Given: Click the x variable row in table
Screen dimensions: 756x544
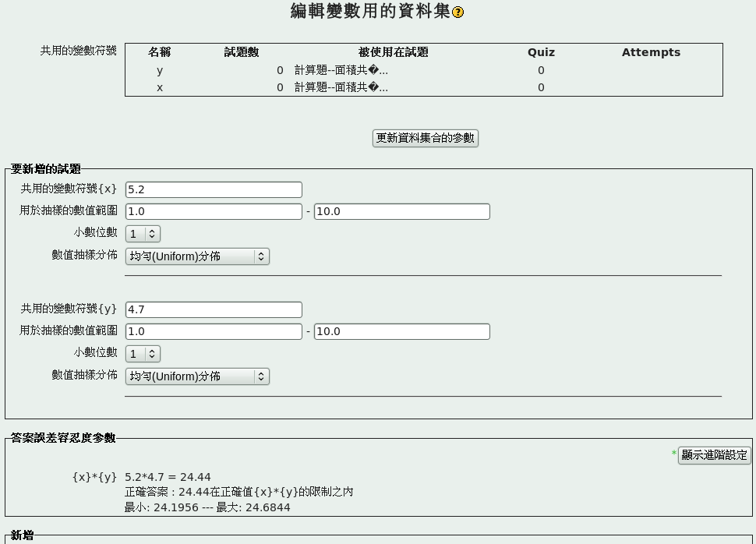Looking at the screenshot, I should [x=160, y=87].
